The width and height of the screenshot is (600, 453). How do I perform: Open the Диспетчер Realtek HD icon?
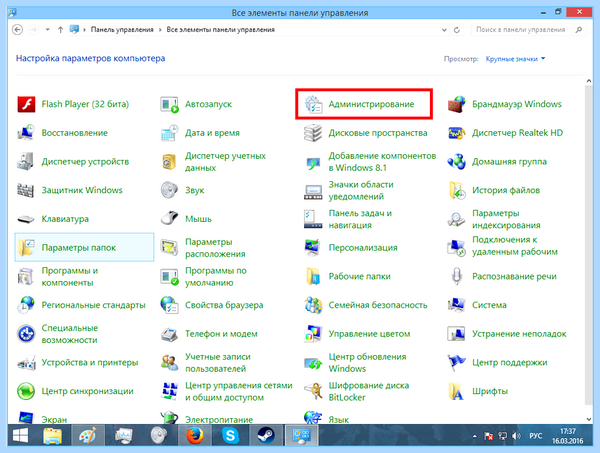point(457,133)
